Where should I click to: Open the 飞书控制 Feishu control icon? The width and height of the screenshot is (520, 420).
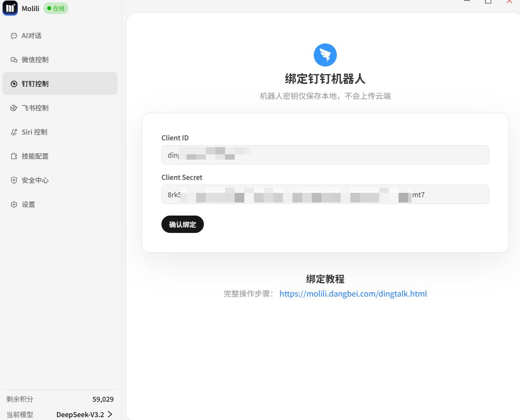click(x=13, y=108)
